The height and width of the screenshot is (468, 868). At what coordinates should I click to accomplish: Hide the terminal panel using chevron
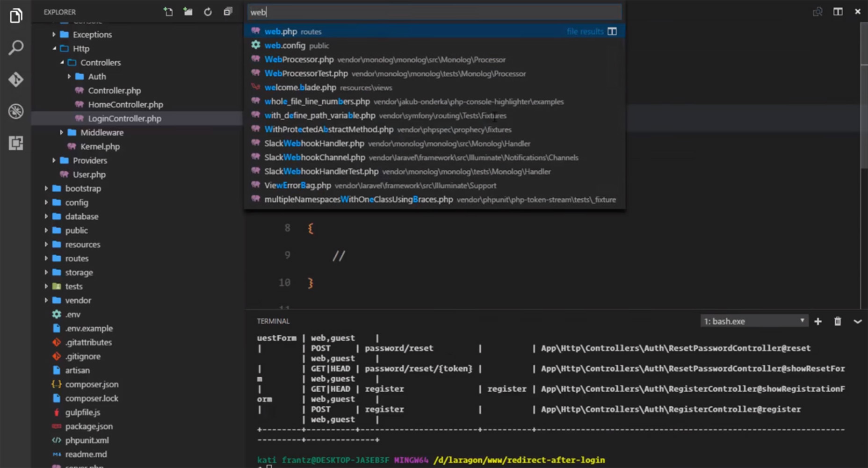pyautogui.click(x=857, y=322)
